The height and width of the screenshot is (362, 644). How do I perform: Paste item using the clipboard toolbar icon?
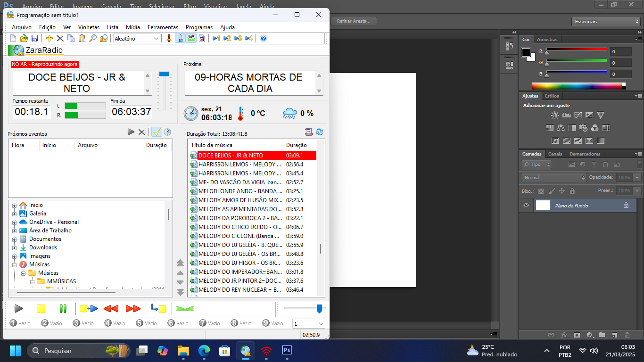pos(82,39)
